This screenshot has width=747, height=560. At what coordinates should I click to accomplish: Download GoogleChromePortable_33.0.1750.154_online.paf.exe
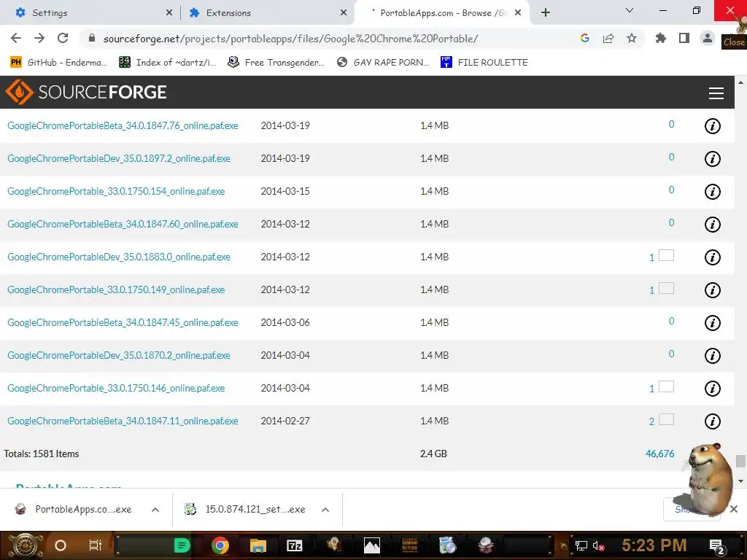116,192
